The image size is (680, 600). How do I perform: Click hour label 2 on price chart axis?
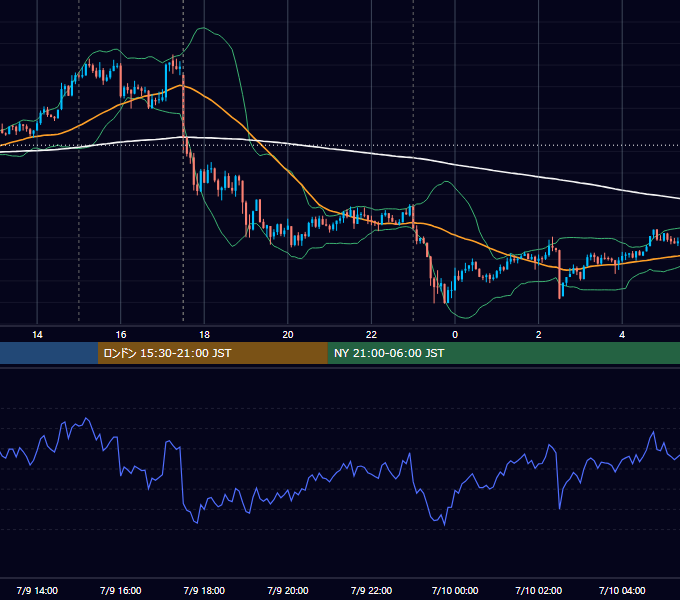[x=539, y=335]
